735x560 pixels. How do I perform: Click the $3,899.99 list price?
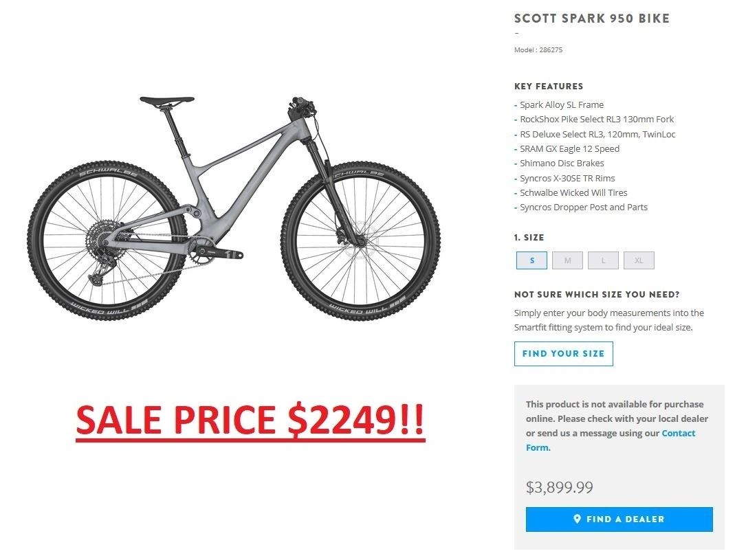(559, 488)
